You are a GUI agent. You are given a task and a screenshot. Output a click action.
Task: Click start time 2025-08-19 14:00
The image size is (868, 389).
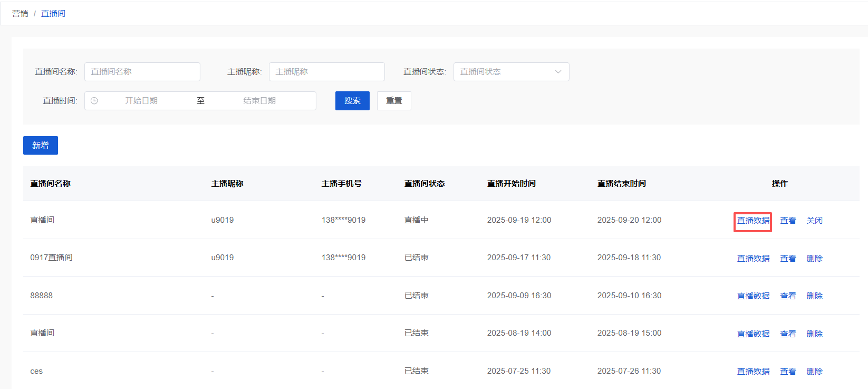(x=519, y=333)
